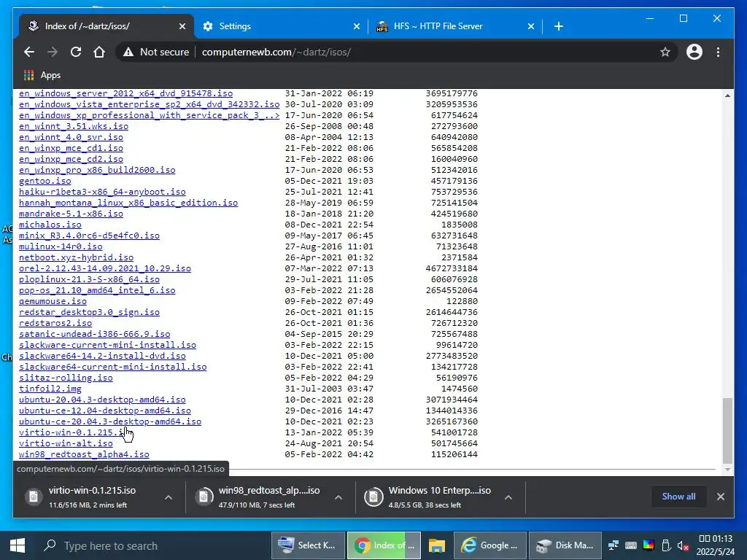Click the USB safely remove tray icon

[666, 545]
